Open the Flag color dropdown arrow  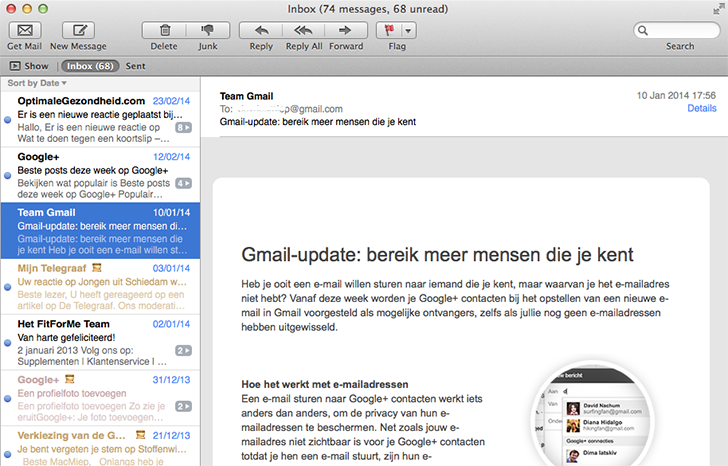(x=409, y=31)
